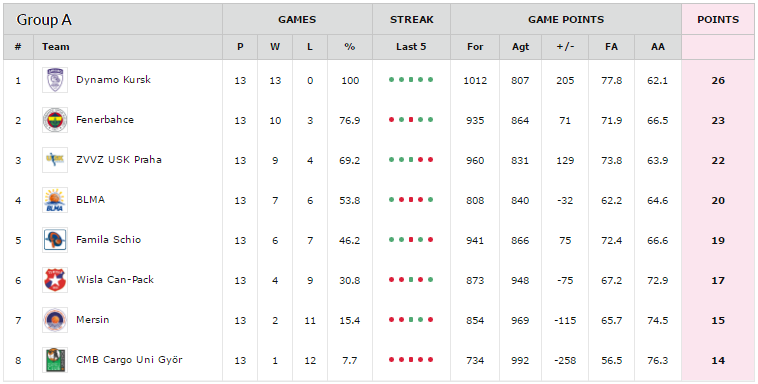Open the Mersin team logo
758x384 pixels.
coord(55,320)
